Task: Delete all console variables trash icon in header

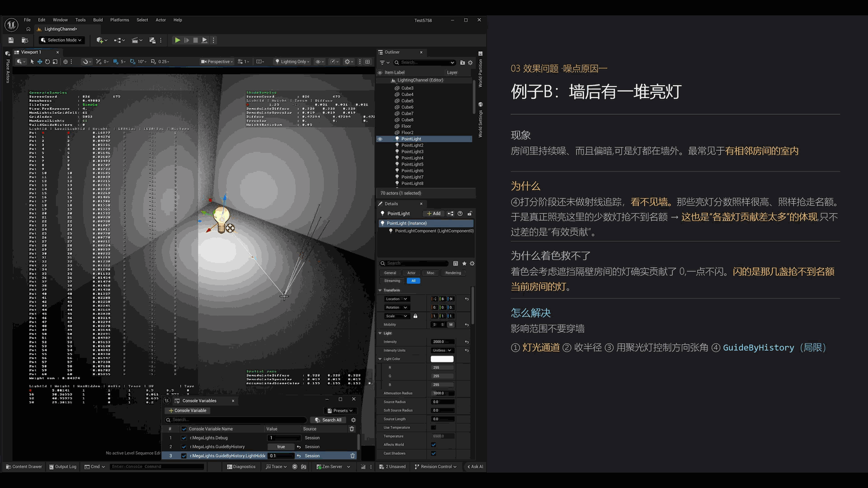Action: [352, 429]
